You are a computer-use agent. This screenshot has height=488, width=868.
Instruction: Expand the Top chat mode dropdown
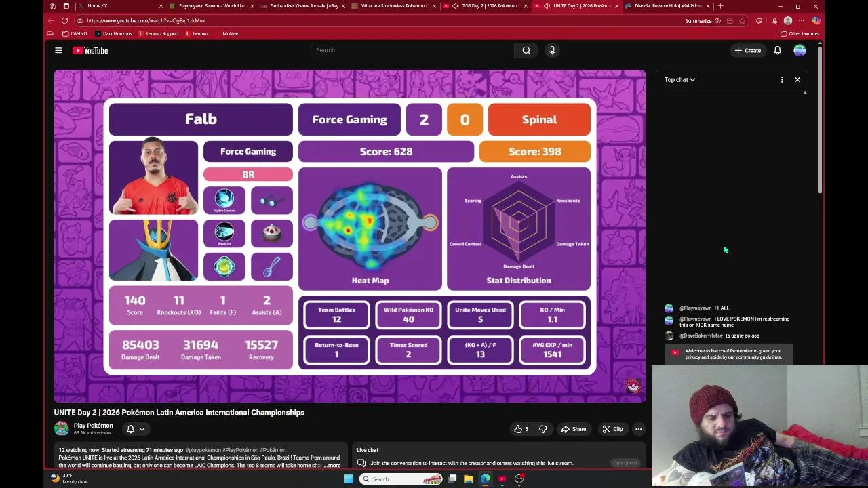(x=679, y=80)
